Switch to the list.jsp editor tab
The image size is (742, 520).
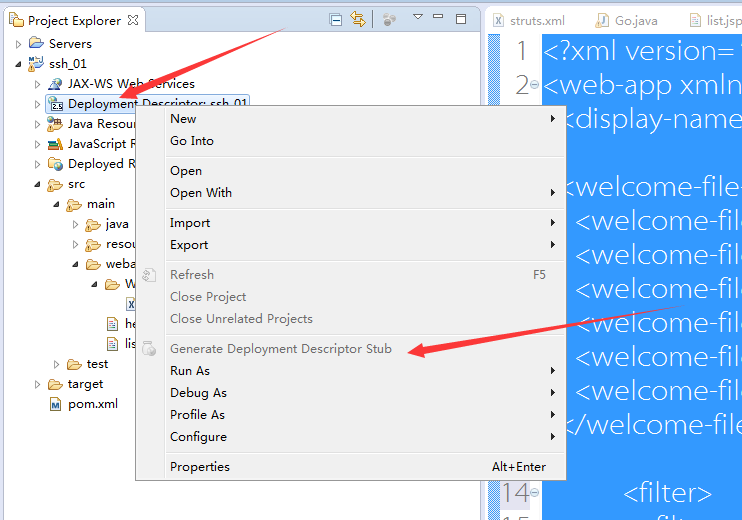pos(715,21)
